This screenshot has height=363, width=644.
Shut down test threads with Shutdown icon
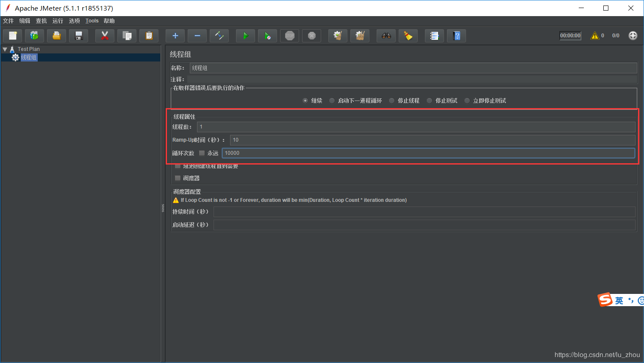pyautogui.click(x=312, y=36)
